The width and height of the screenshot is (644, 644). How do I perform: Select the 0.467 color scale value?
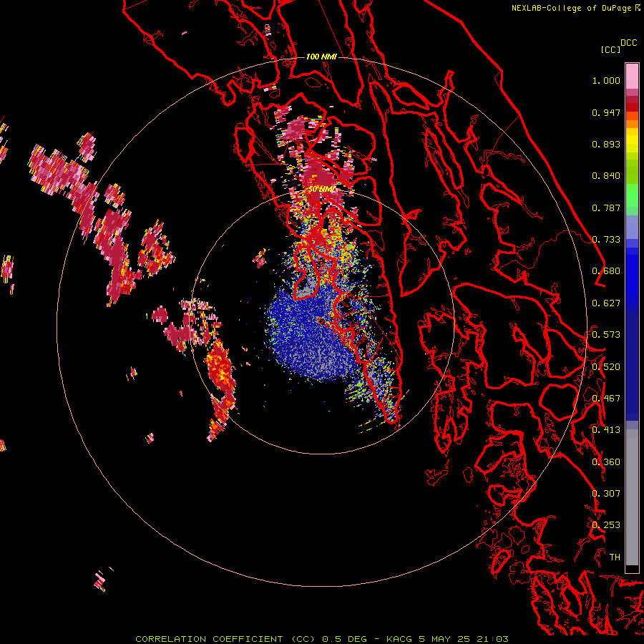606,399
